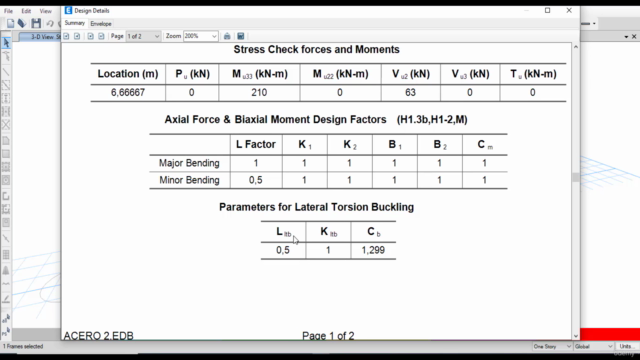The image size is (640, 360).
Task: Select the pointer Select Object tool
Action: coord(6,42)
